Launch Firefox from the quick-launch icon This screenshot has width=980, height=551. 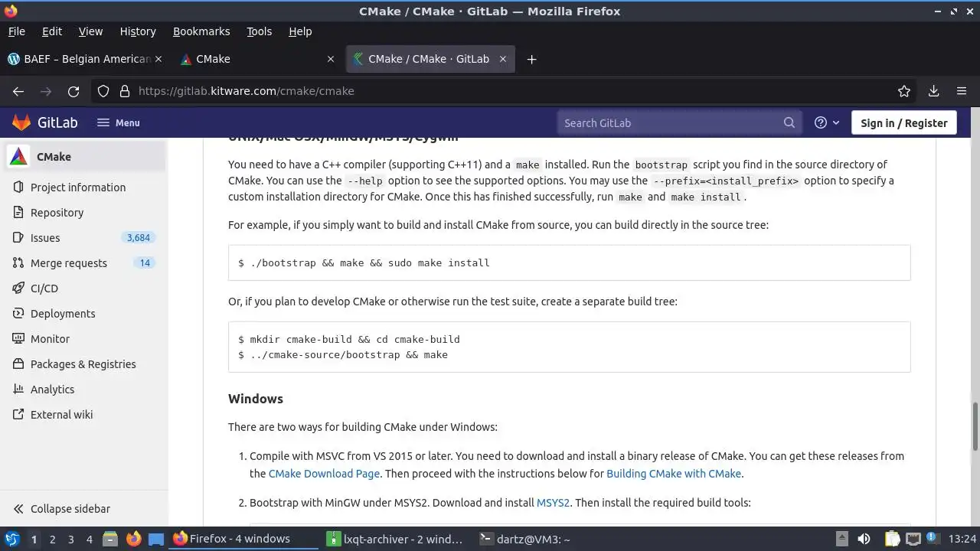[x=133, y=539]
